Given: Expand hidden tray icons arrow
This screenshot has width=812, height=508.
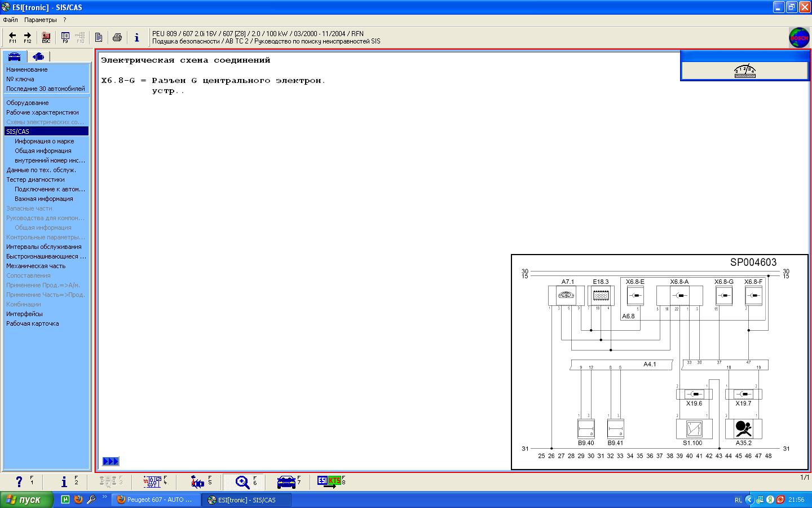Looking at the screenshot, I should pos(749,500).
